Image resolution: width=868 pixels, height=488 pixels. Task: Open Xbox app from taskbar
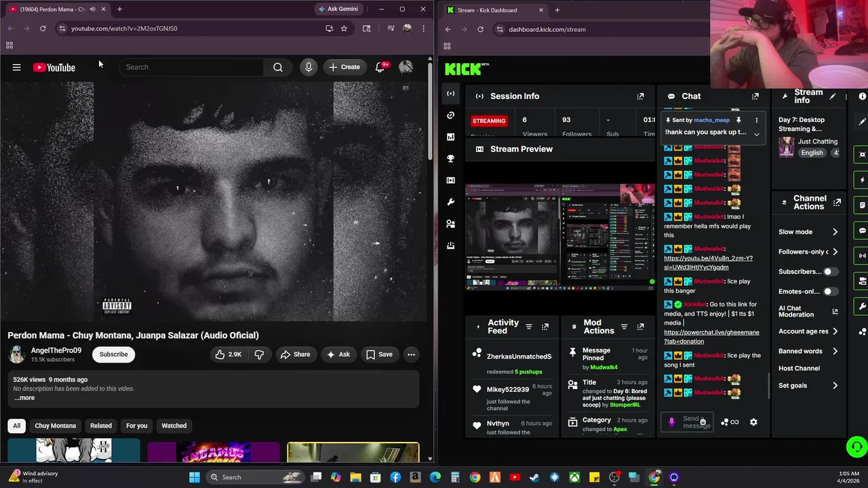(x=574, y=477)
